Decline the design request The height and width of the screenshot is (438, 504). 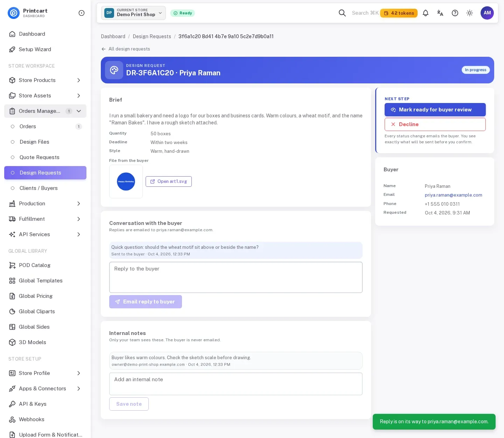coord(435,124)
